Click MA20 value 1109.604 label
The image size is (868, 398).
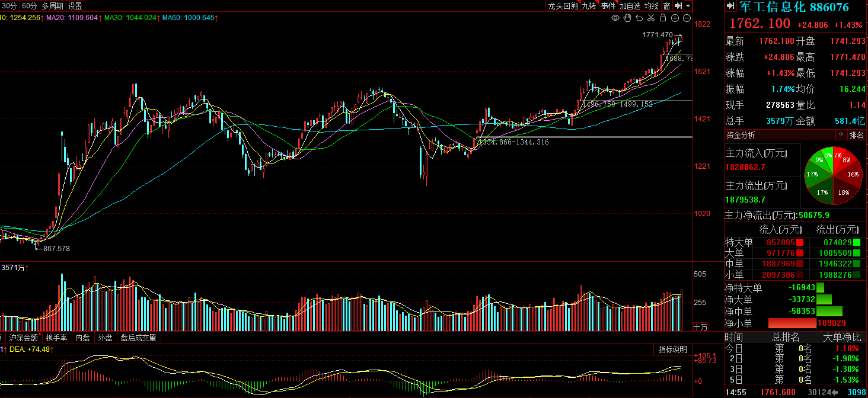pos(73,18)
